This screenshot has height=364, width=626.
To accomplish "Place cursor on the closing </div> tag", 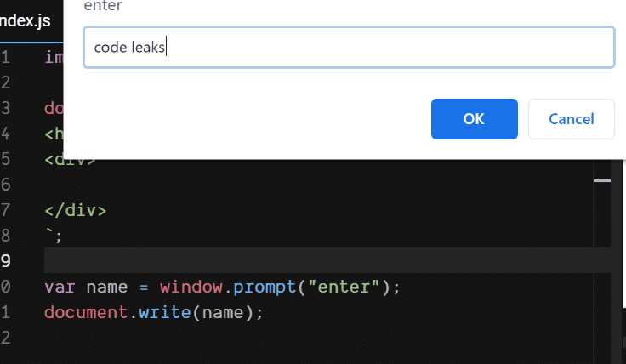I will click(x=76, y=210).
